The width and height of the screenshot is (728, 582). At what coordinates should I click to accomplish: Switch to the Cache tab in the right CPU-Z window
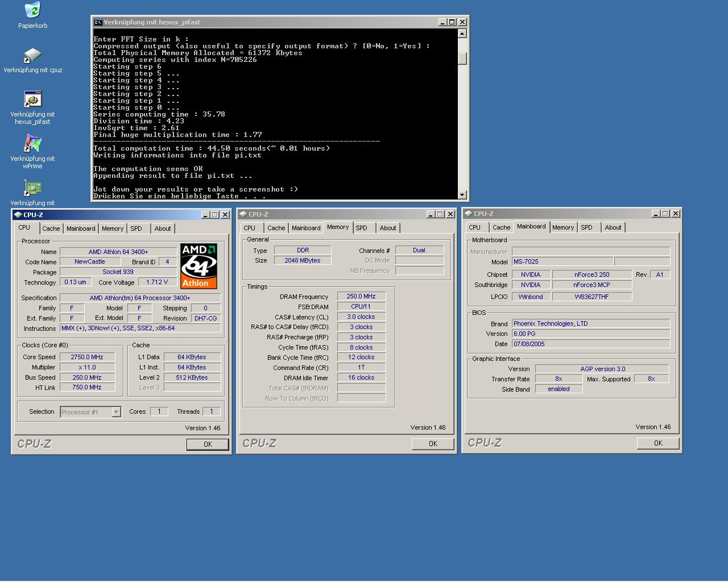501,227
